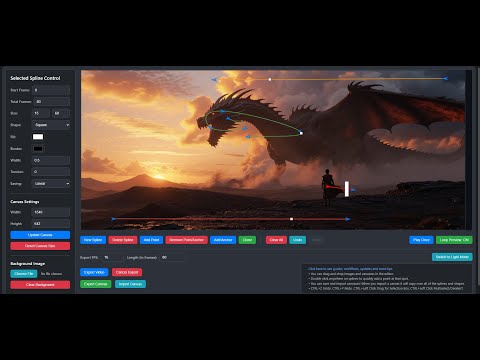Click the Export Video button

click(x=94, y=272)
